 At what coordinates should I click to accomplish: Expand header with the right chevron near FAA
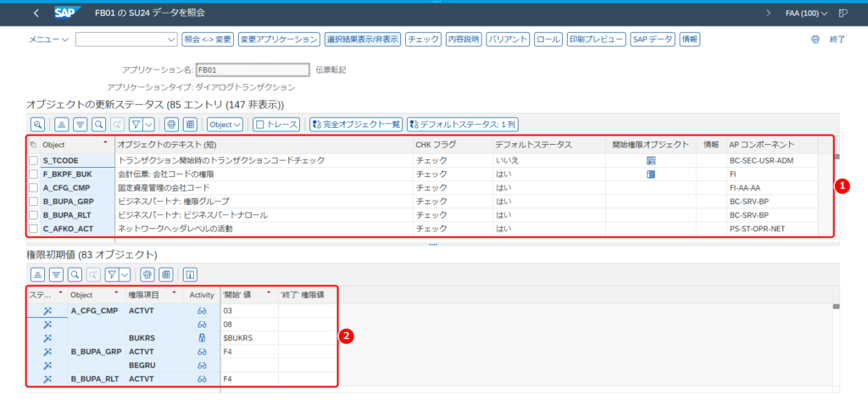(x=768, y=14)
